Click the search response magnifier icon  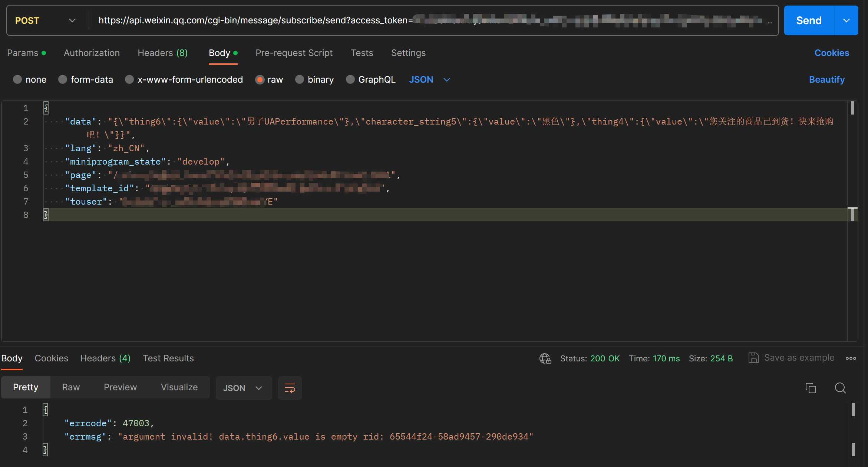click(840, 388)
